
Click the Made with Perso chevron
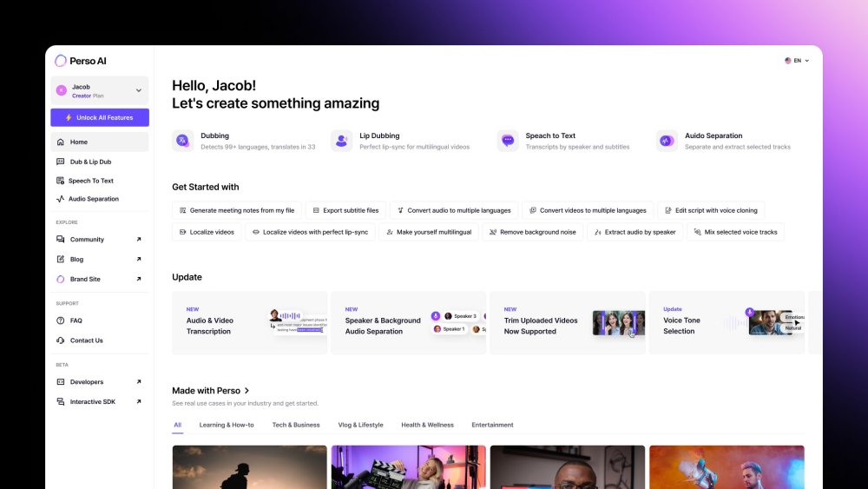pyautogui.click(x=247, y=391)
